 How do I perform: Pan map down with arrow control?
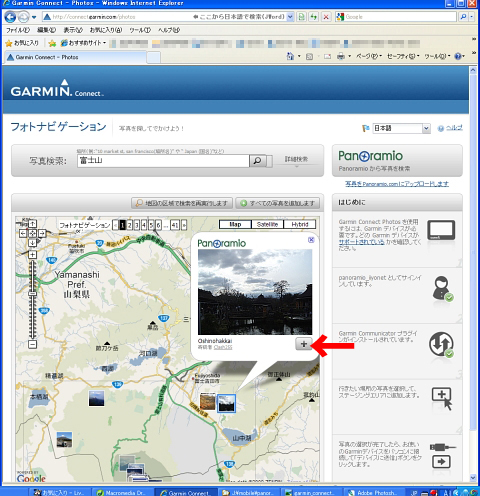pos(32,243)
